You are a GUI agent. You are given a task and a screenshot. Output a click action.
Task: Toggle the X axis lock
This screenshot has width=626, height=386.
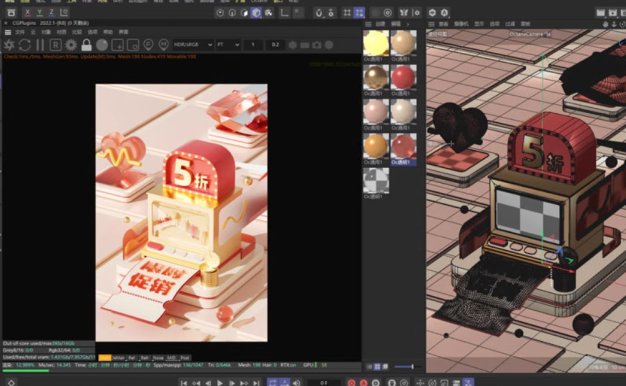coord(28,12)
